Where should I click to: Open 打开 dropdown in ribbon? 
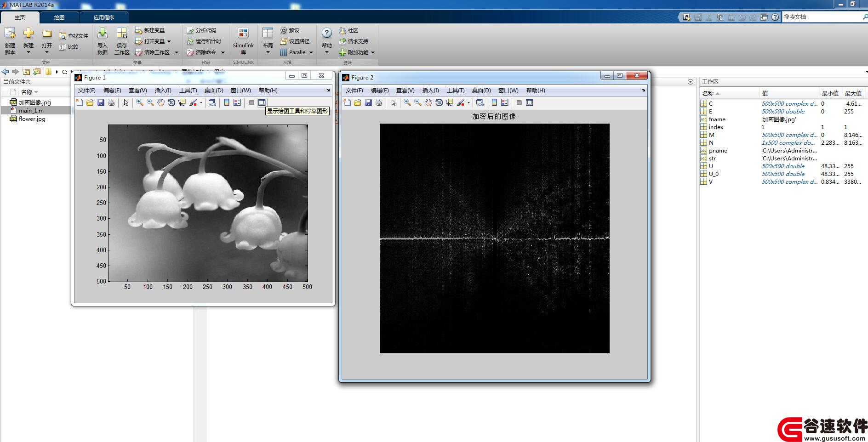47,41
